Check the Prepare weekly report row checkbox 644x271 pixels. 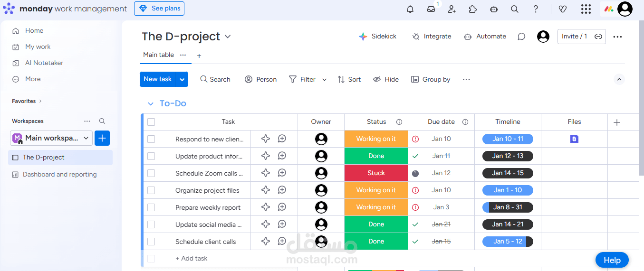pos(151,207)
